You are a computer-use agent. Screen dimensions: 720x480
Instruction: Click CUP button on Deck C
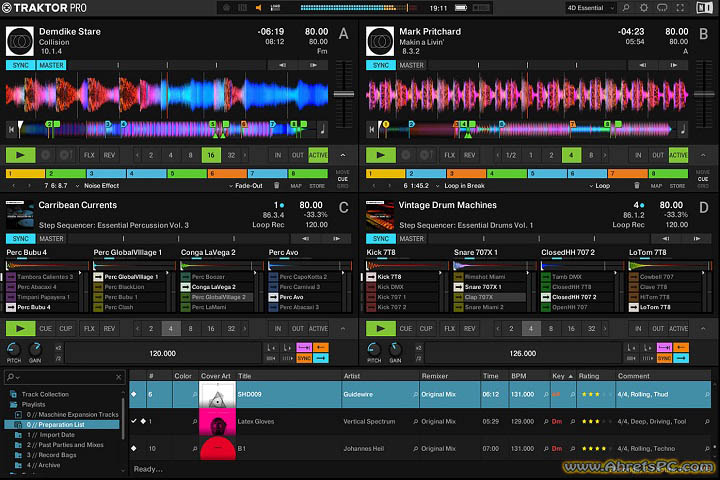pyautogui.click(x=66, y=328)
